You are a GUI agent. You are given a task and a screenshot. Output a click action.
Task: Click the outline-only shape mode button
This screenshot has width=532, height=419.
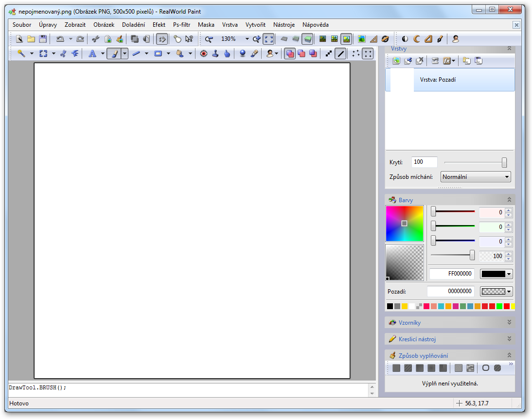coord(485,368)
